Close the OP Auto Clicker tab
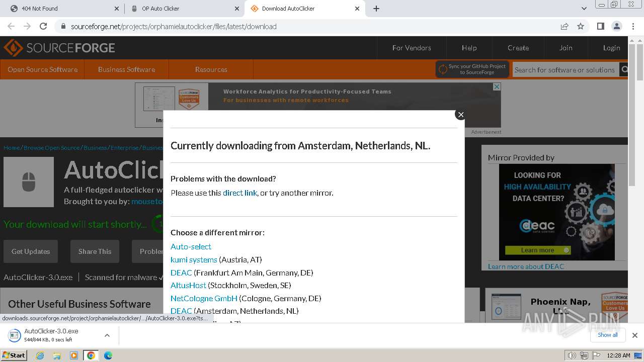Screen dimensions: 644x362 236,8
